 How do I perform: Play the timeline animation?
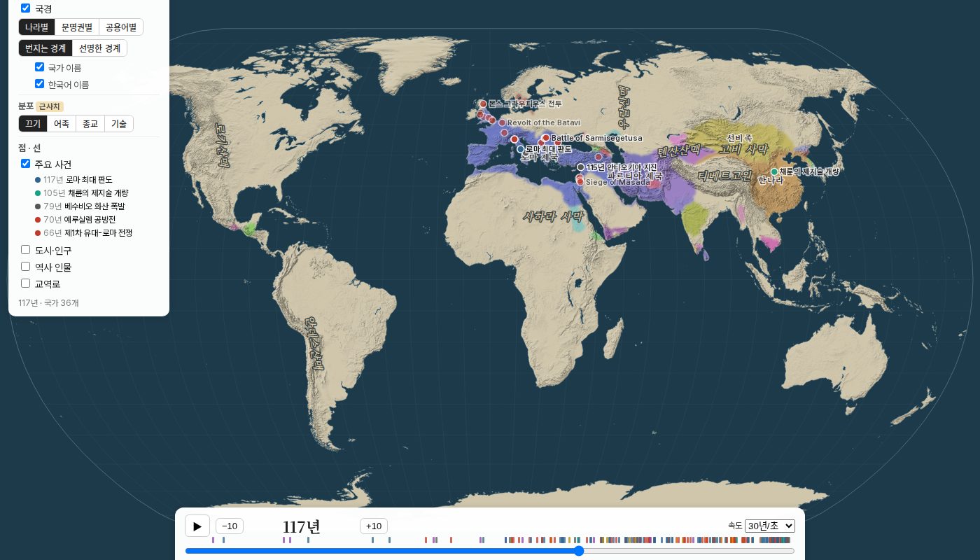197,526
